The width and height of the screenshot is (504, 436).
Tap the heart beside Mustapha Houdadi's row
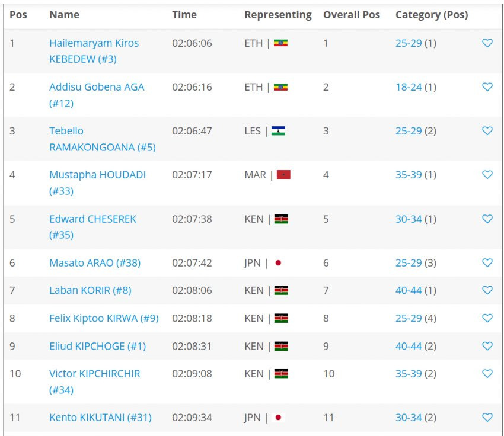coord(487,175)
